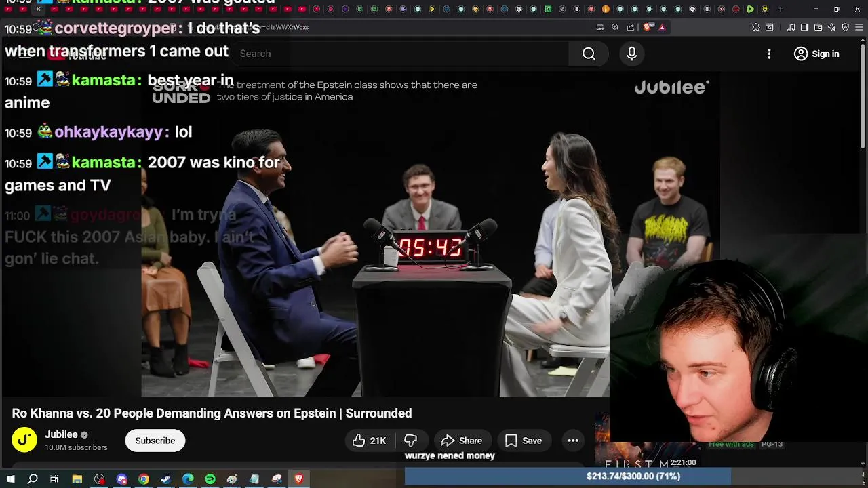The width and height of the screenshot is (868, 488).
Task: Dislike the video
Action: (411, 441)
